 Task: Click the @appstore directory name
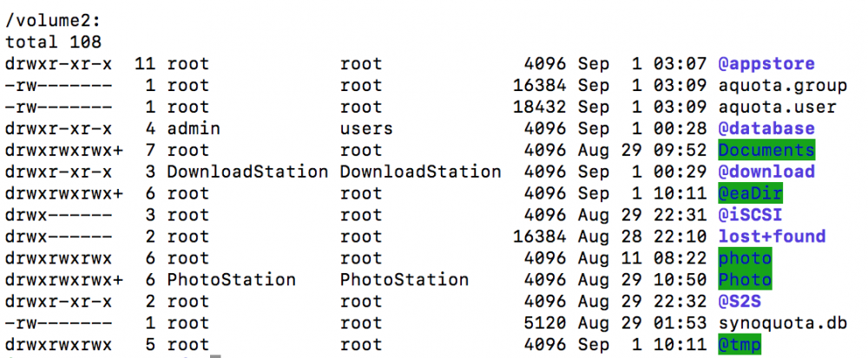point(766,63)
